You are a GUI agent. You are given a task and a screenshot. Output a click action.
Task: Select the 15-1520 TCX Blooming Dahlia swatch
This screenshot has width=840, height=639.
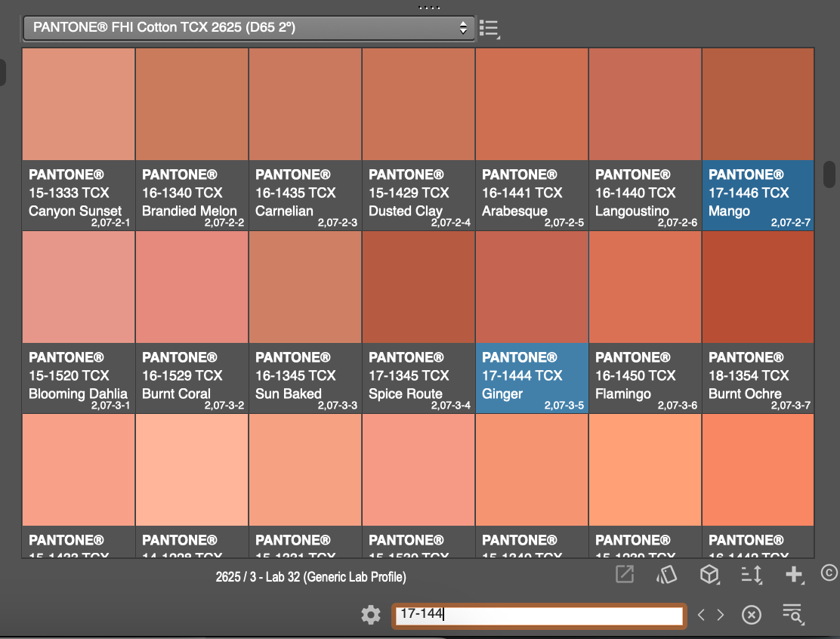click(79, 287)
